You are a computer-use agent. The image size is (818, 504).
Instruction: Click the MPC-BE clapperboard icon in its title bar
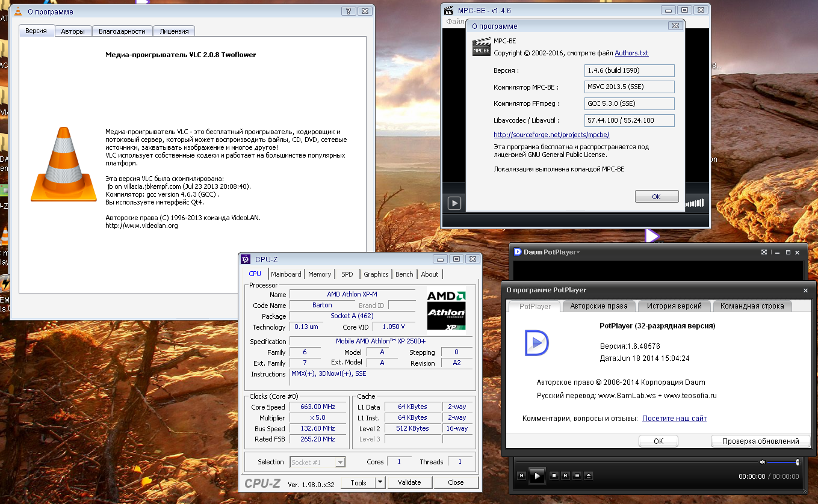coord(449,10)
